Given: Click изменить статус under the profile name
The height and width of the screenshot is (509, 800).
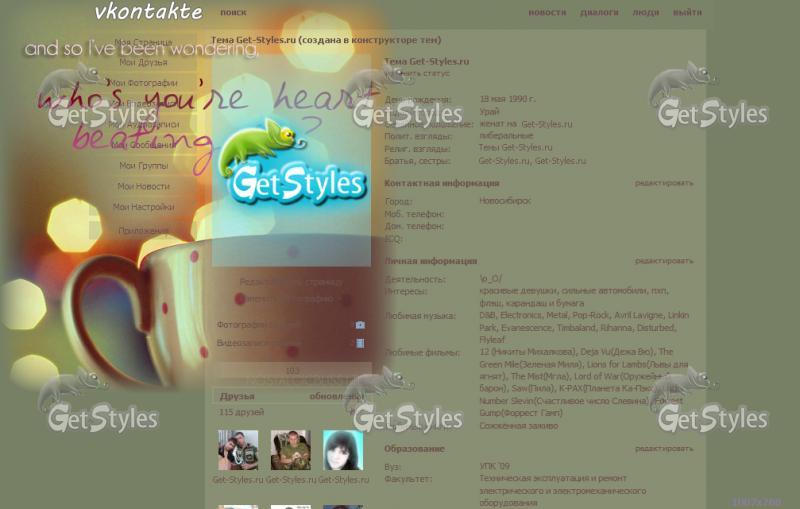Looking at the screenshot, I should [417, 73].
